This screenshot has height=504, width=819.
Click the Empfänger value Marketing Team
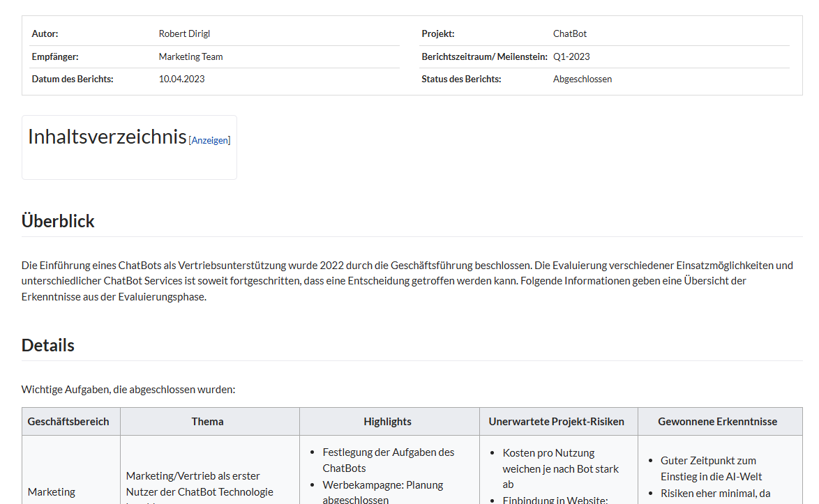(190, 56)
